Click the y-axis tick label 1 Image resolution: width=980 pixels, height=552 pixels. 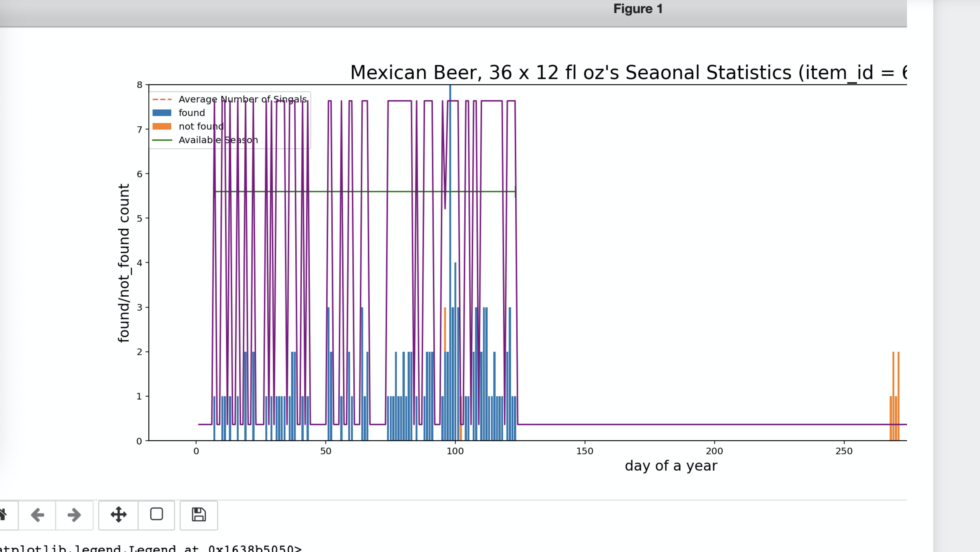pos(139,396)
